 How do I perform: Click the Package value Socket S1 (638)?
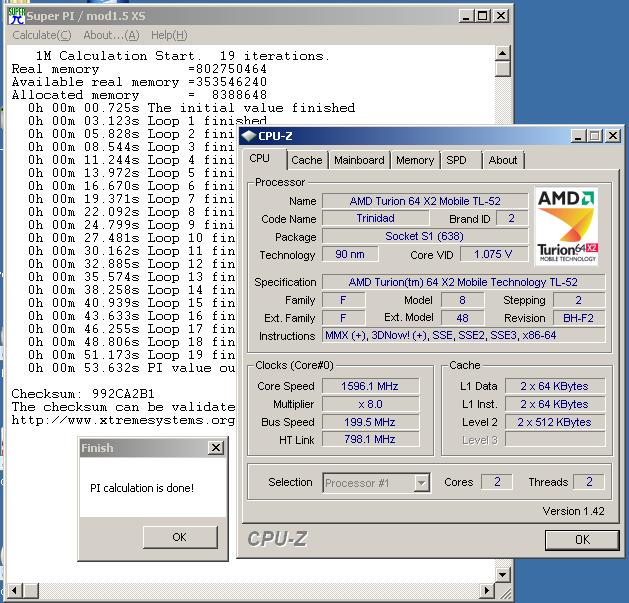[x=425, y=236]
